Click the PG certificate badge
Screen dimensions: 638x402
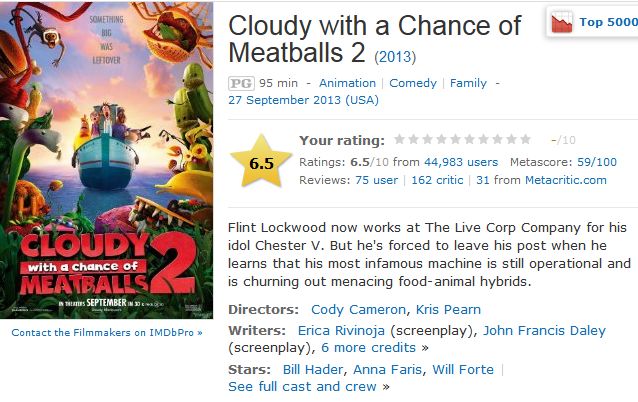[241, 83]
